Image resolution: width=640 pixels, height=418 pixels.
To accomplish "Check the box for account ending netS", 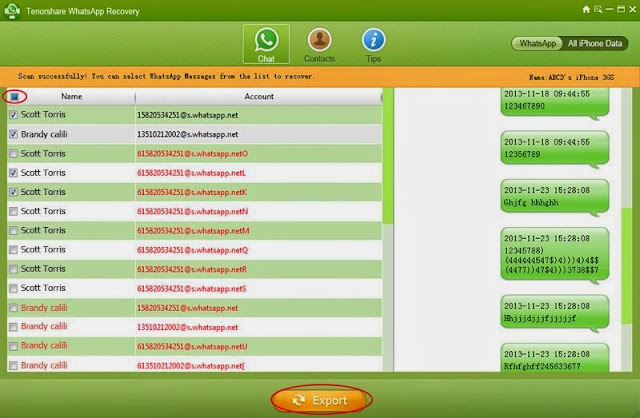I will pyautogui.click(x=13, y=288).
